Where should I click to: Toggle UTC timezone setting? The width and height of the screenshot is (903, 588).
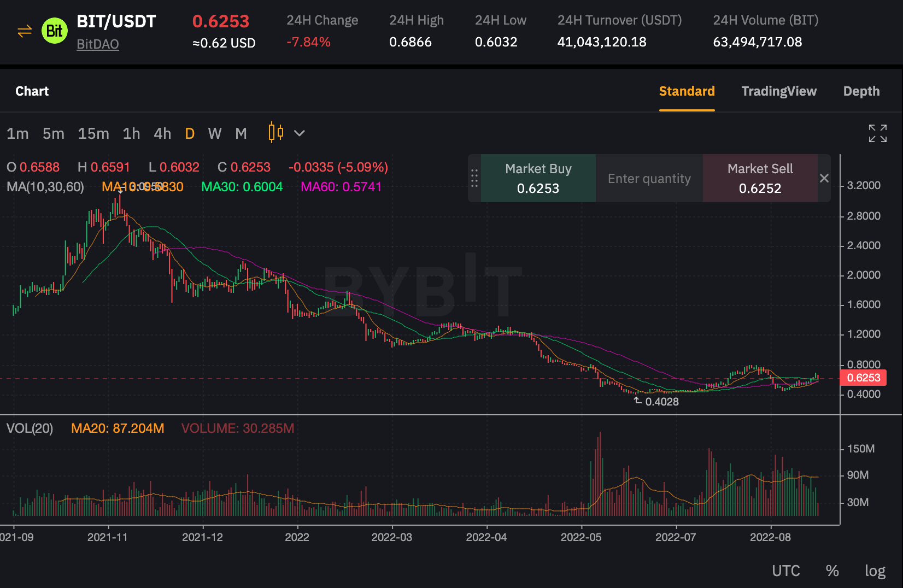[786, 571]
